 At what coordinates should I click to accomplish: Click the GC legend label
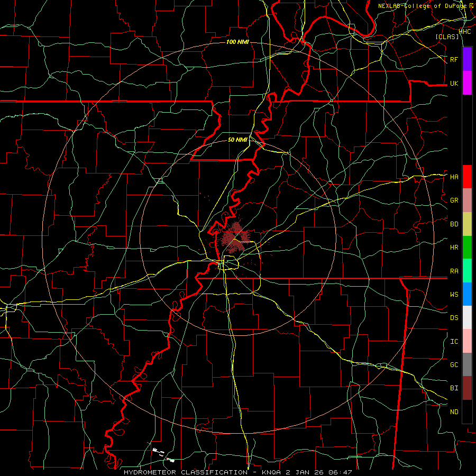click(x=454, y=365)
